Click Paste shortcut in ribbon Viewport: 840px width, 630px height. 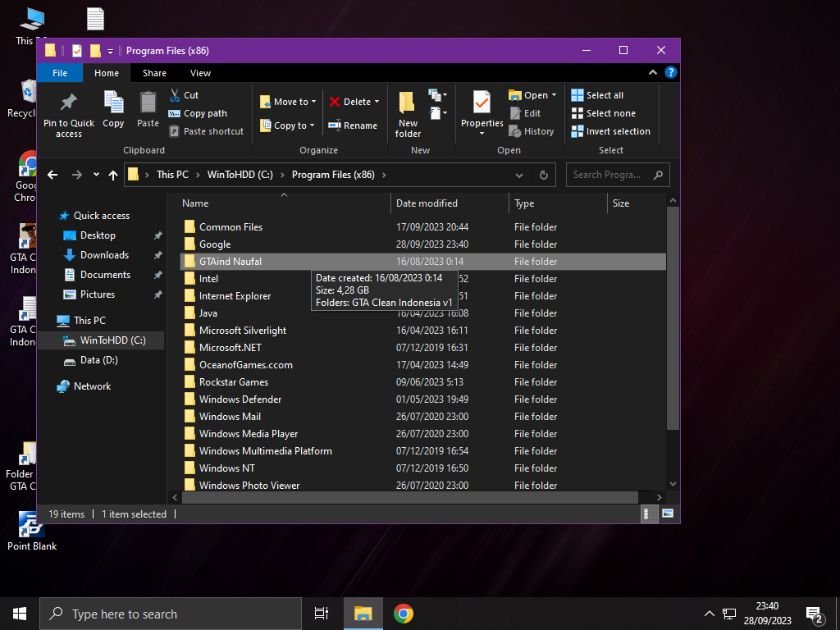[x=206, y=131]
